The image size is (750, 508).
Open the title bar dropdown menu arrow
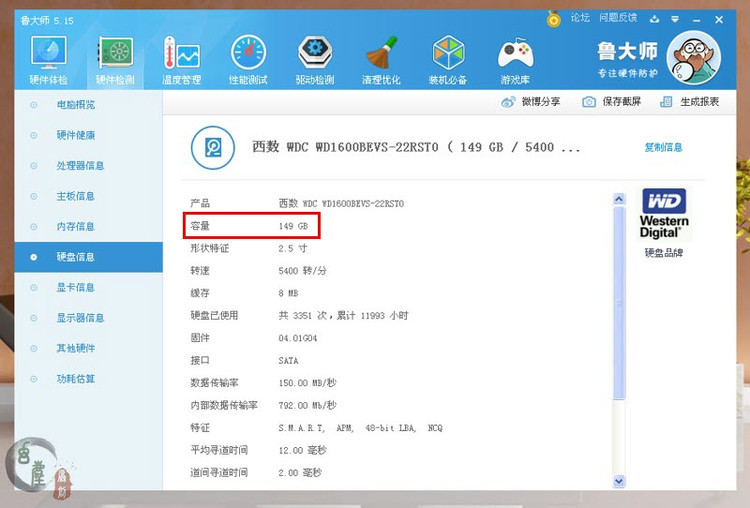point(675,19)
